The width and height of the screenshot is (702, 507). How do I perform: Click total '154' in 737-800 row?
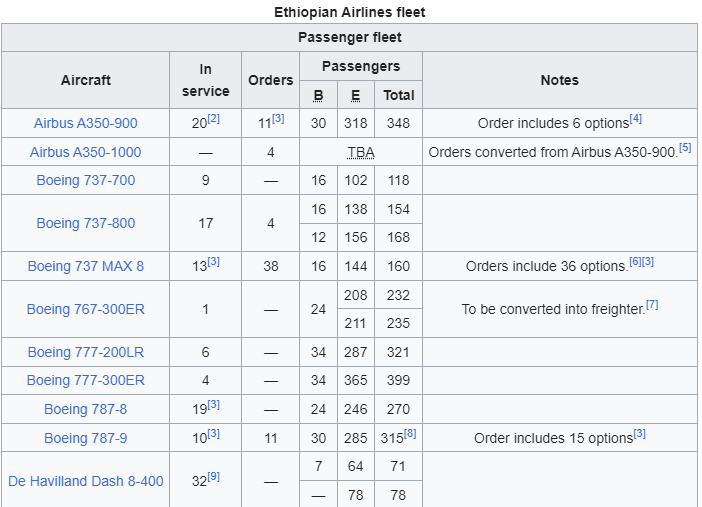click(398, 209)
